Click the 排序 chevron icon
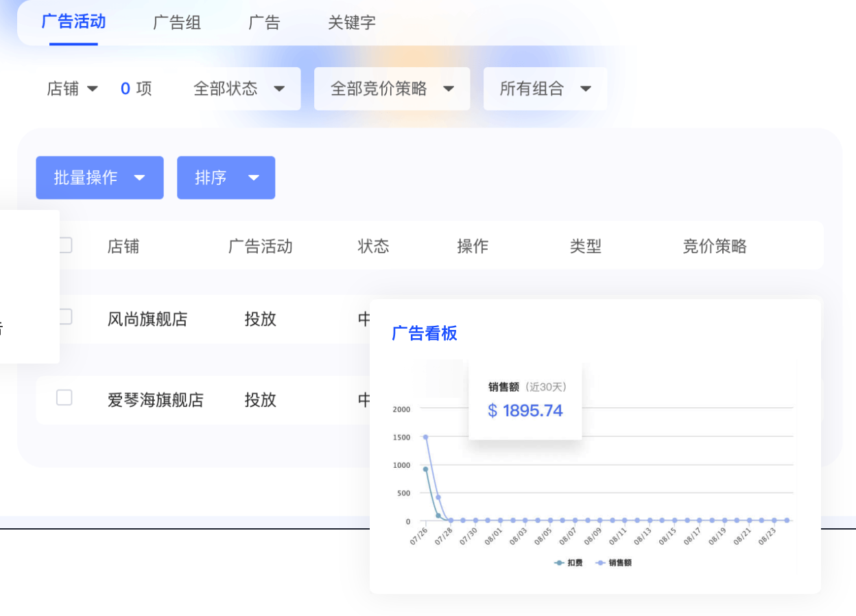Screen dimensions: 856x616 click(x=253, y=178)
